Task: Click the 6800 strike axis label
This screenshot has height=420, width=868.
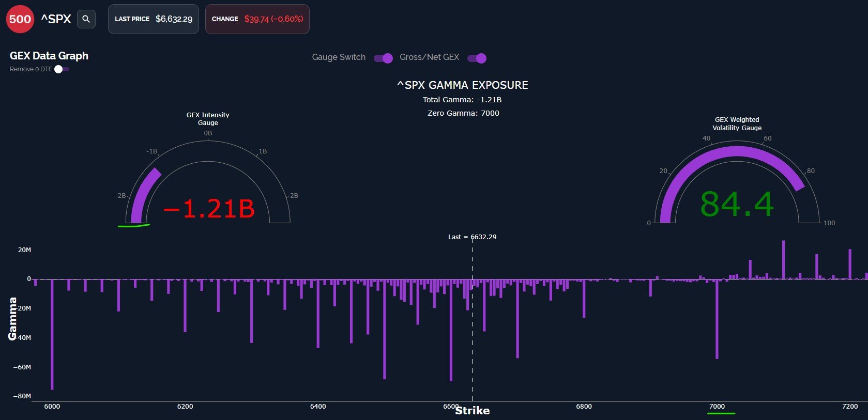Action: click(584, 407)
